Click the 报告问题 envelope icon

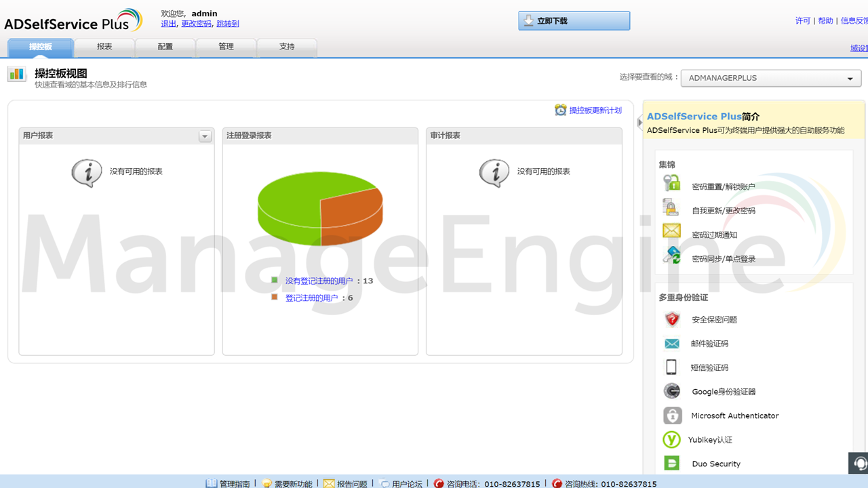click(329, 483)
